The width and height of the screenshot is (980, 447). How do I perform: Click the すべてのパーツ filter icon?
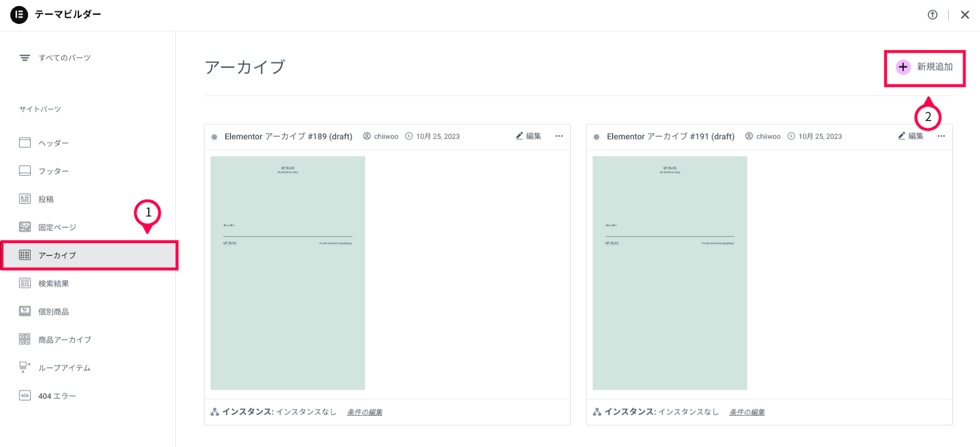(x=24, y=58)
